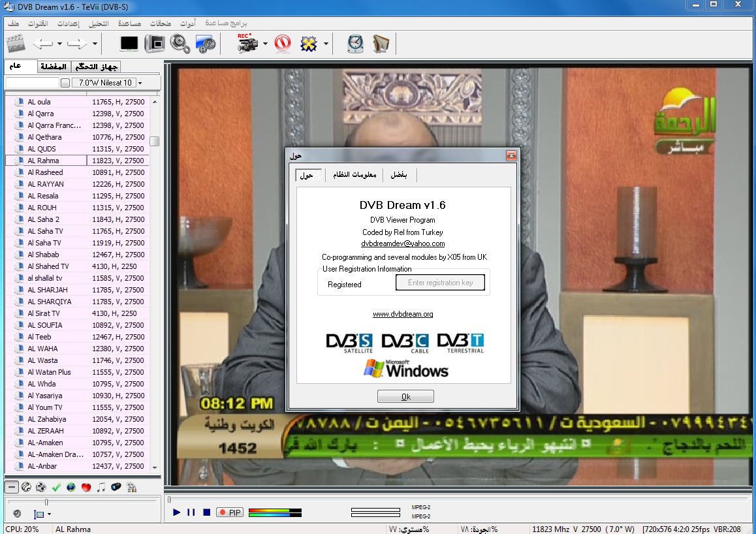This screenshot has width=756, height=534.
Task: Click the Ok button in the About dialog
Action: [405, 396]
